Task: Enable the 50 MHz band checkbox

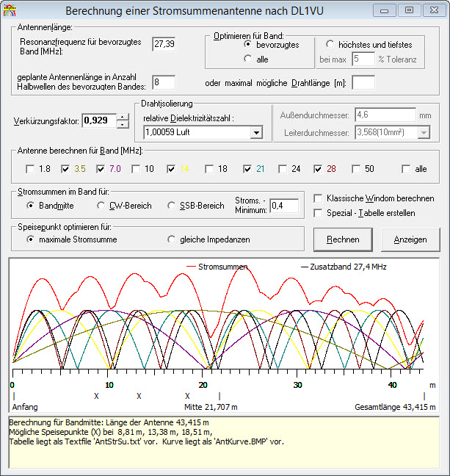Action: click(x=356, y=169)
